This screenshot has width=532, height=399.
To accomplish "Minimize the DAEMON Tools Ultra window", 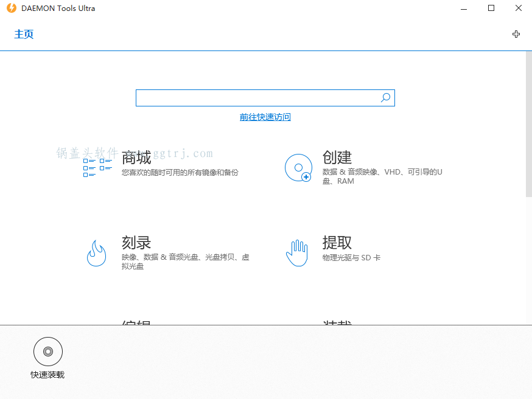I will pos(464,9).
